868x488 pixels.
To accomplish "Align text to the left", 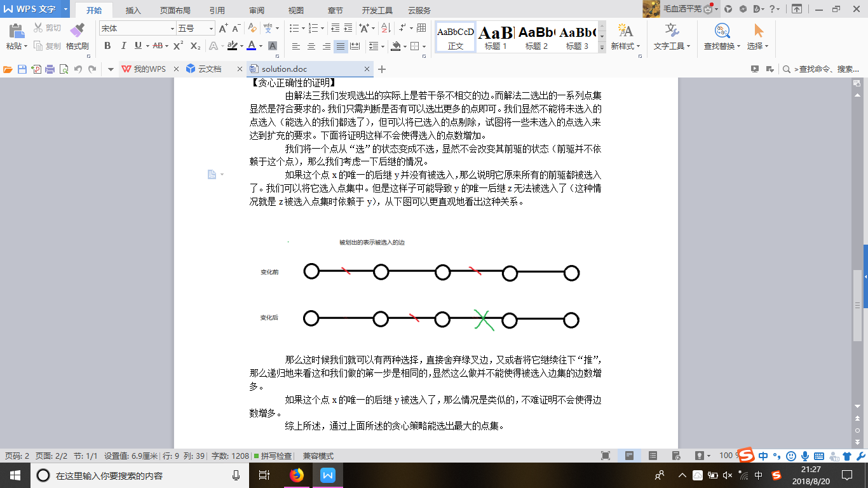I will 296,46.
